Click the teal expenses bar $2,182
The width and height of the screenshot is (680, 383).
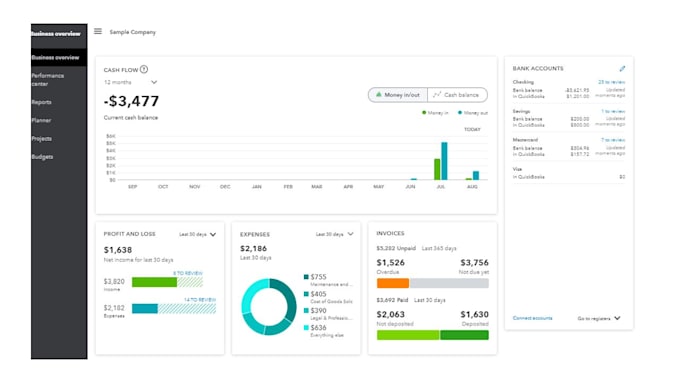click(145, 308)
